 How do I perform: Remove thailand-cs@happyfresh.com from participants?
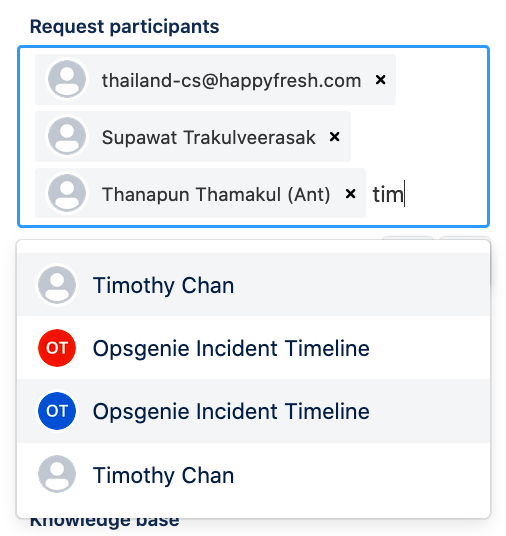(x=380, y=80)
